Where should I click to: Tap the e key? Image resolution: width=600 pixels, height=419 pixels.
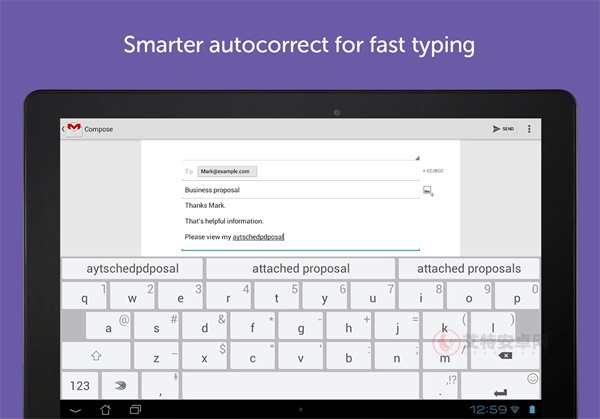coord(180,296)
